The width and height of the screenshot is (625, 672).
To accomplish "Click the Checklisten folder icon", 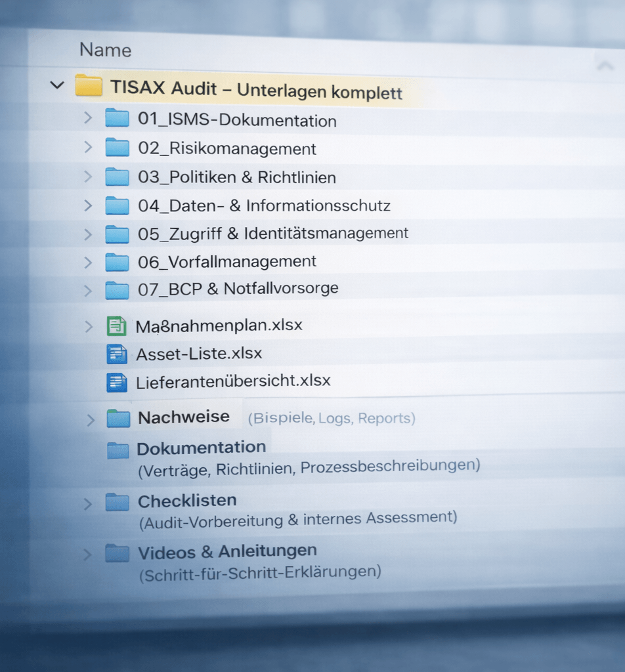I will pyautogui.click(x=118, y=502).
